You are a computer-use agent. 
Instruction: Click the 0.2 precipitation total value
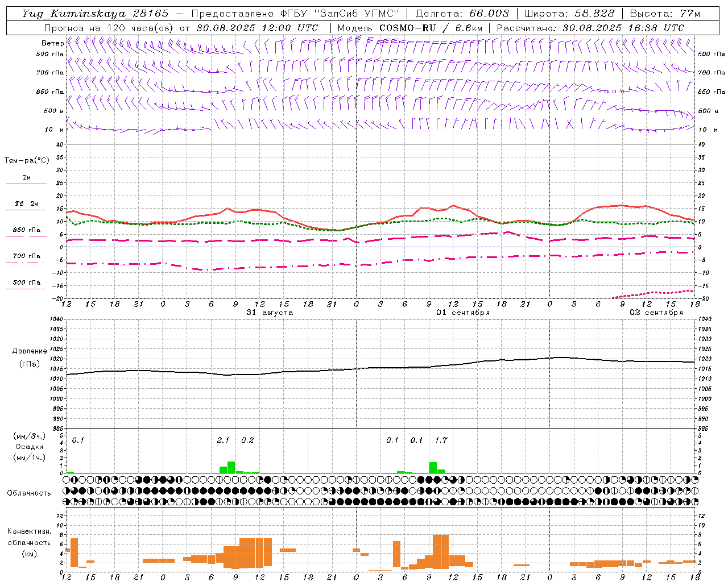(x=247, y=440)
